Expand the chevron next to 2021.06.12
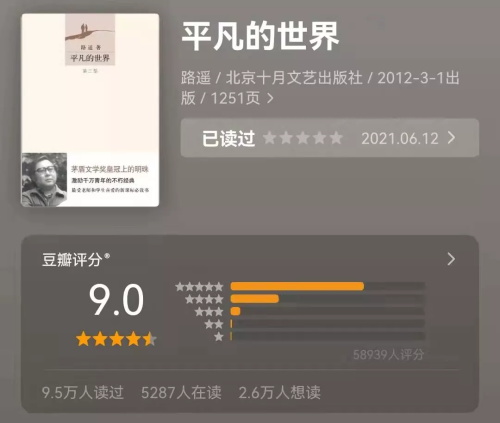The height and width of the screenshot is (423, 500). pyautogui.click(x=451, y=138)
